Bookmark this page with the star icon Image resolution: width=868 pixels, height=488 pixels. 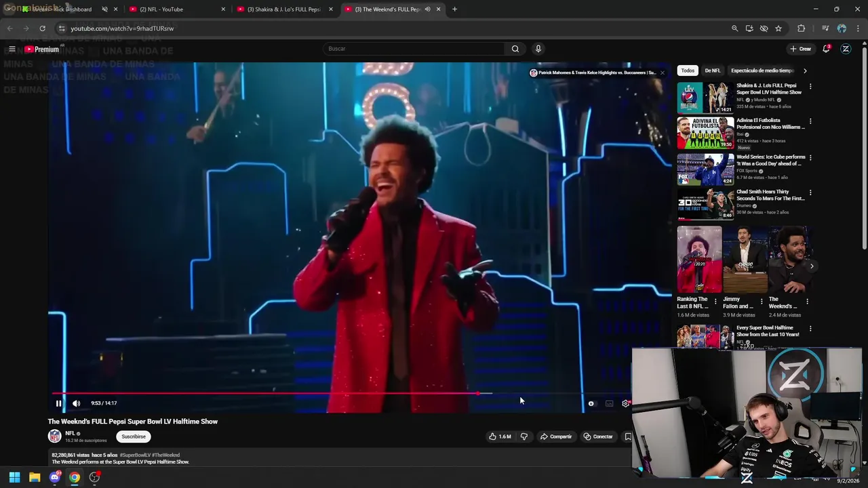click(778, 28)
